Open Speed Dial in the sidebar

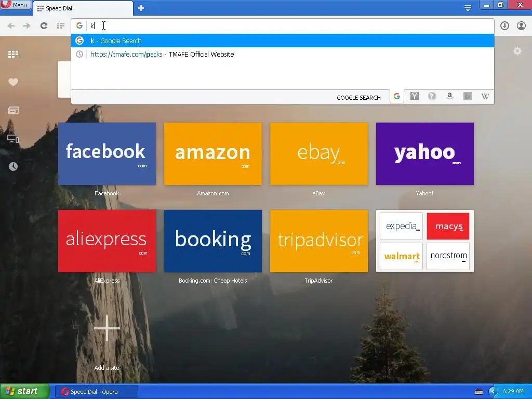click(13, 54)
